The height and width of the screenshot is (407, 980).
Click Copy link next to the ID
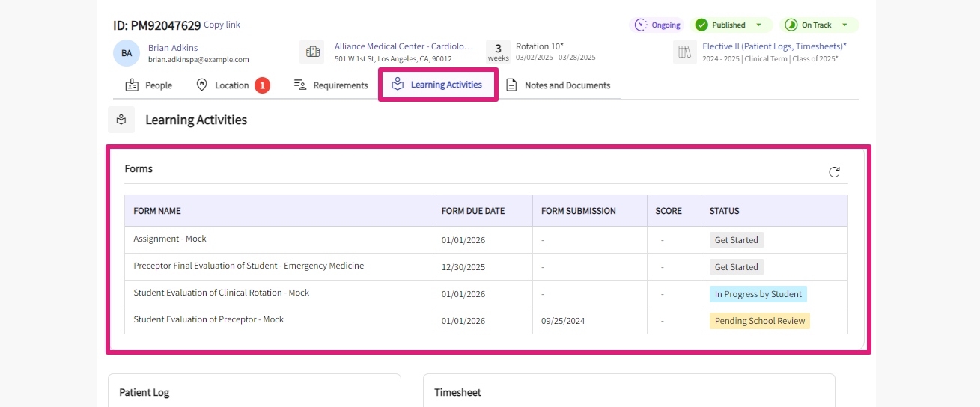pyautogui.click(x=222, y=25)
